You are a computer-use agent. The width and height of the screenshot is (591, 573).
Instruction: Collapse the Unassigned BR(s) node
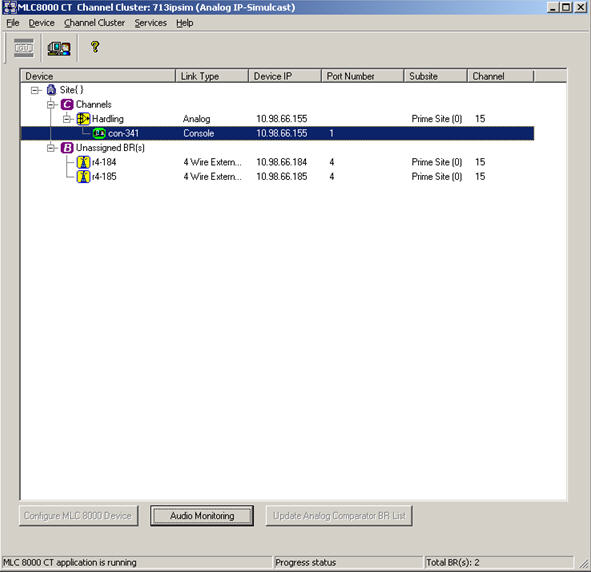coord(51,148)
